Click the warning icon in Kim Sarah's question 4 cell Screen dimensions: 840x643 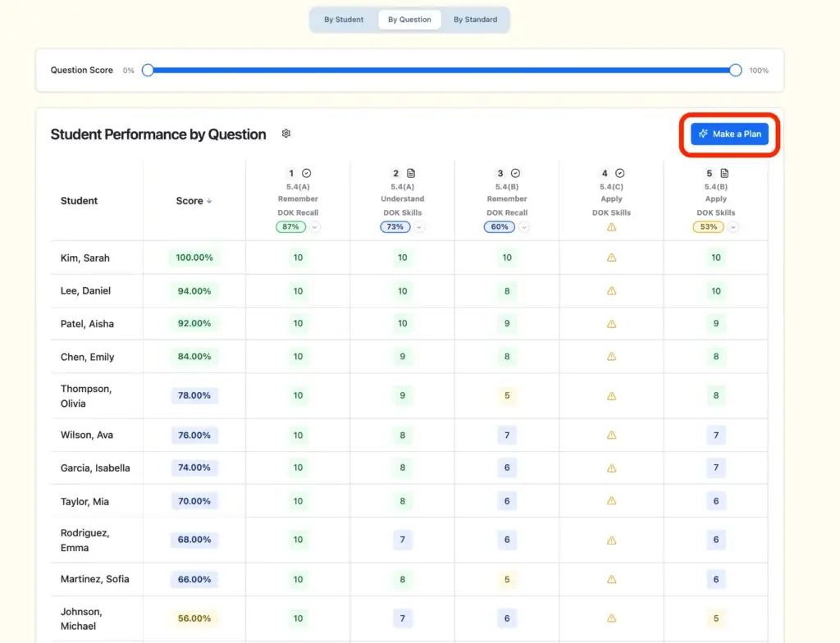coord(611,258)
